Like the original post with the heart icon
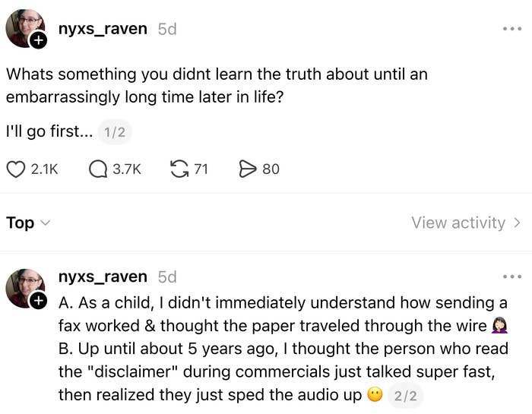 pyautogui.click(x=16, y=169)
